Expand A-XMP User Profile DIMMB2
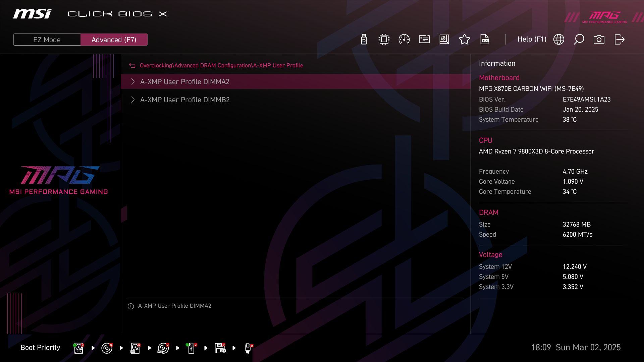 click(x=184, y=100)
